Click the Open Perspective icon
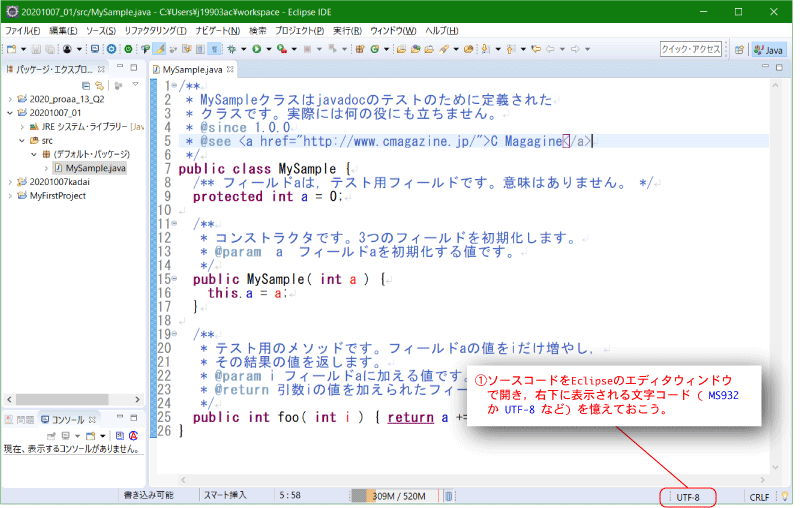 [x=739, y=50]
